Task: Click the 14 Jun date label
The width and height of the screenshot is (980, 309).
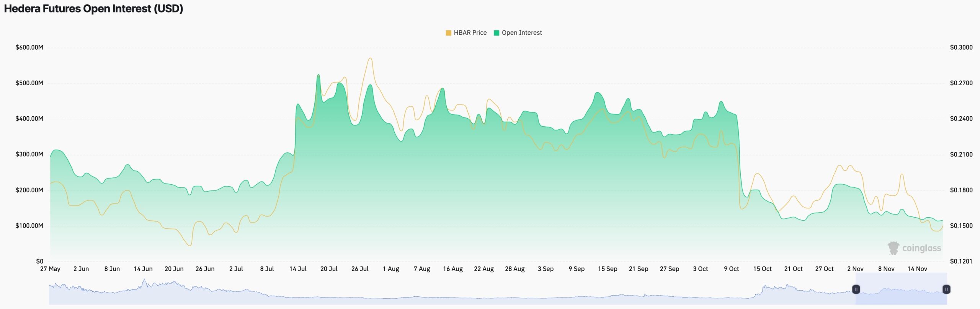Action: tap(143, 269)
